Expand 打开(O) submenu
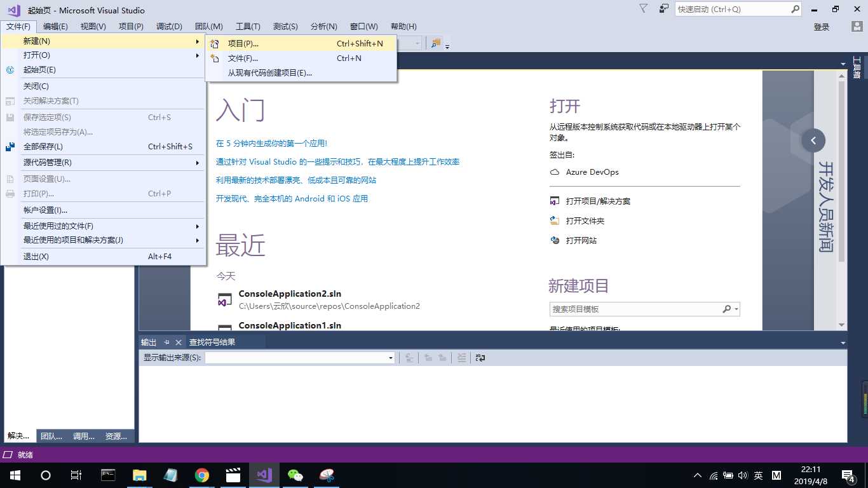 tap(103, 55)
